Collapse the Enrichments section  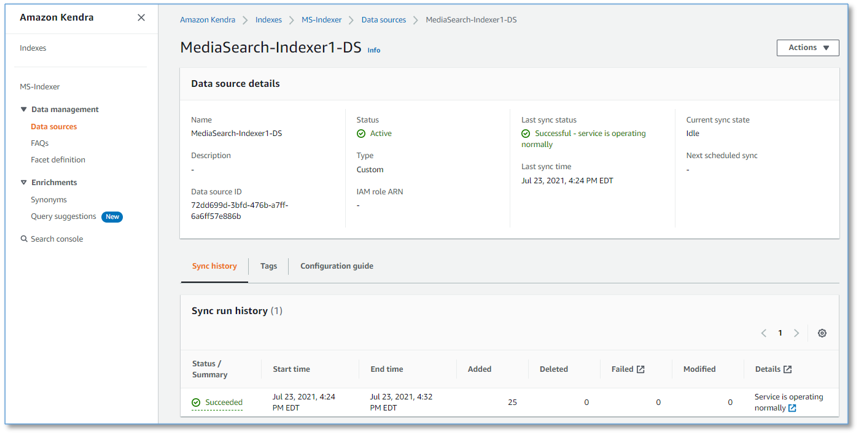pos(24,183)
